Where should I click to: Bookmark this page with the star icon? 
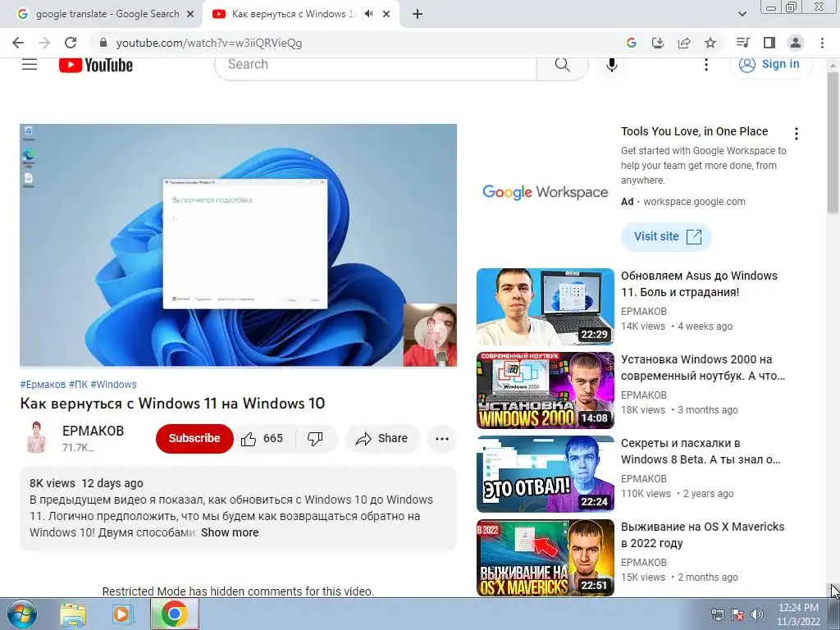click(710, 43)
